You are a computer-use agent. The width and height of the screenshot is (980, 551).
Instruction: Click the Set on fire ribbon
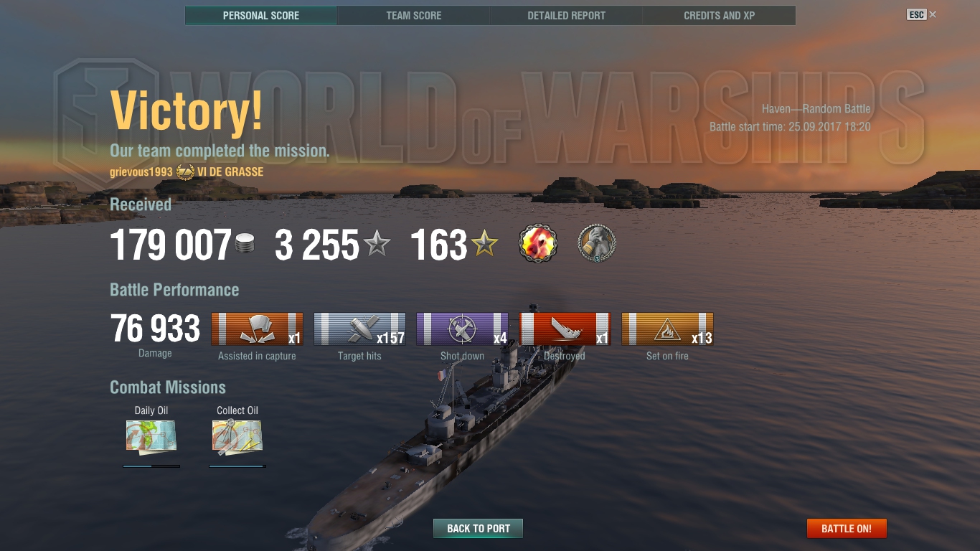(667, 329)
